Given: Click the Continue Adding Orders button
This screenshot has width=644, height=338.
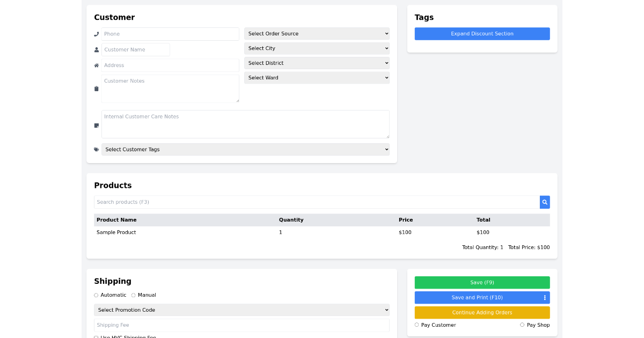Looking at the screenshot, I should pyautogui.click(x=482, y=312).
